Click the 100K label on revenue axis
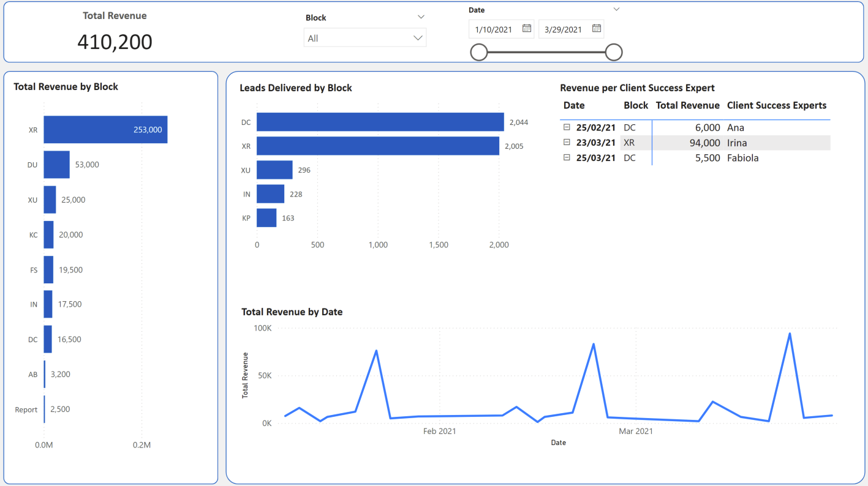 point(263,329)
